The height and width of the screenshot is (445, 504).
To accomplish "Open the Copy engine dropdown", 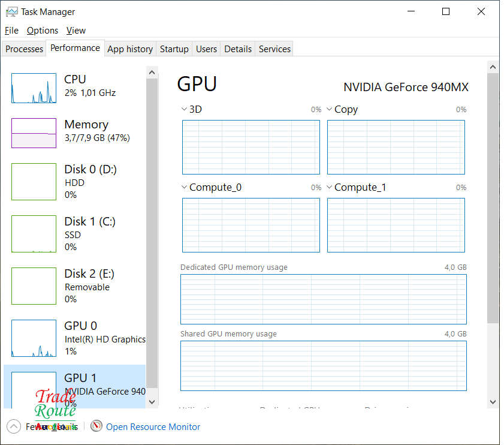I will coord(329,110).
